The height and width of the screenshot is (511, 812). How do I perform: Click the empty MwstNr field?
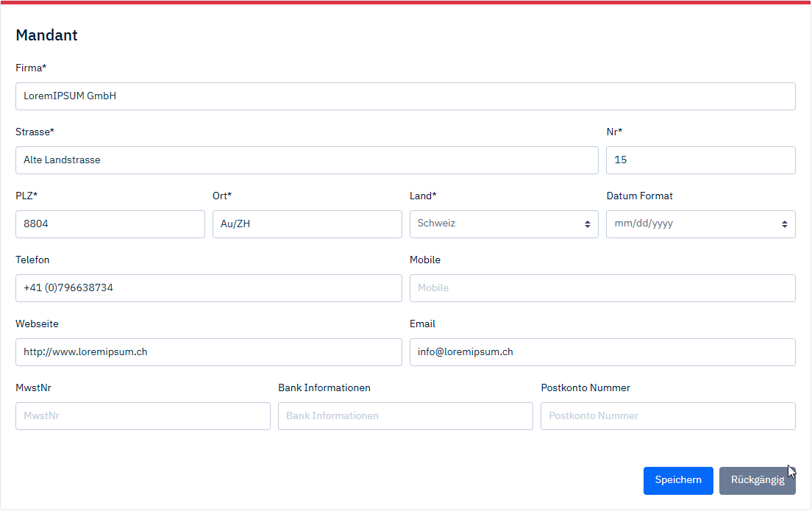click(x=143, y=416)
